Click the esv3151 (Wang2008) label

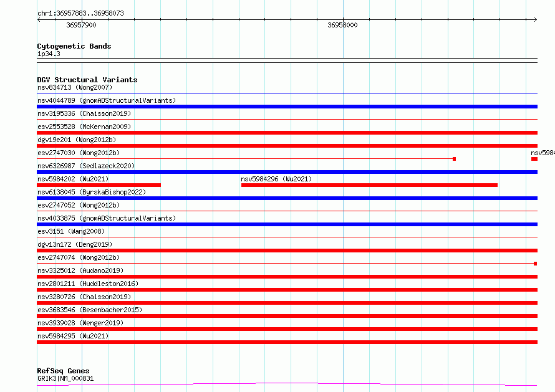click(71, 231)
